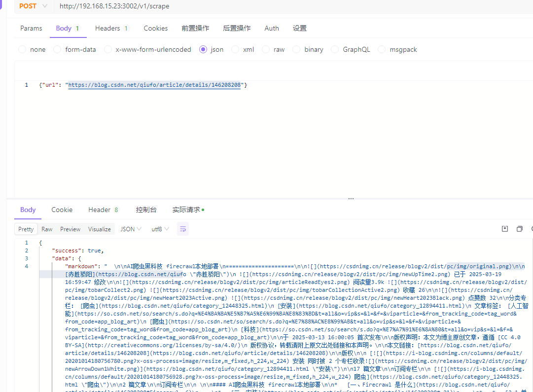Open the 前置操作 tab
Screen dimensions: 533x392
[x=195, y=28]
